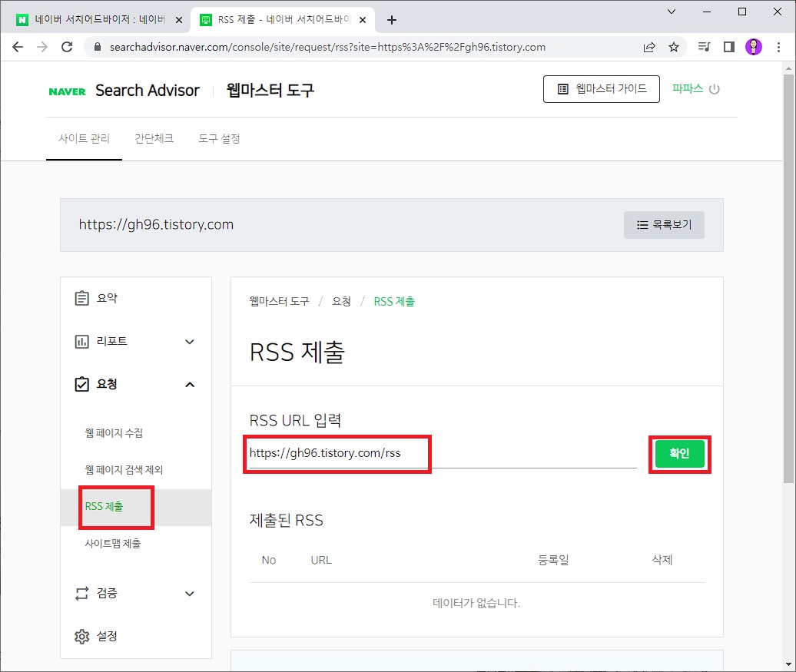Click the 요청 checklist icon
The height and width of the screenshot is (672, 796).
pyautogui.click(x=81, y=384)
